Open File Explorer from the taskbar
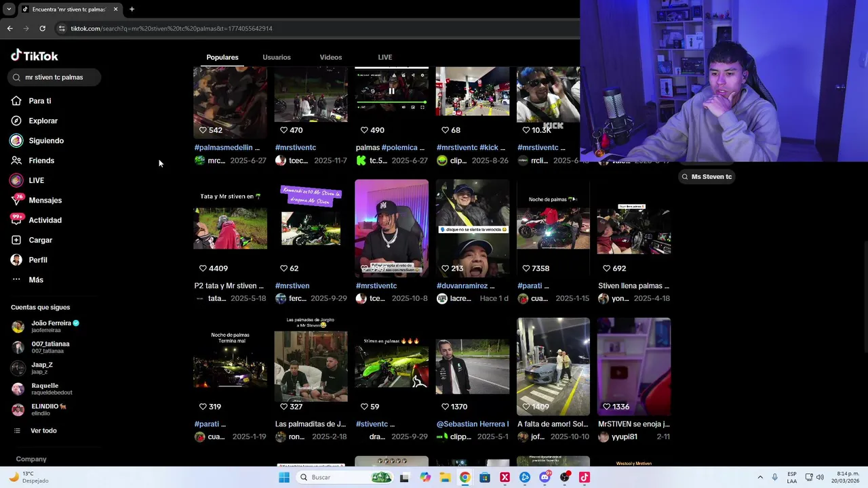 click(x=445, y=477)
